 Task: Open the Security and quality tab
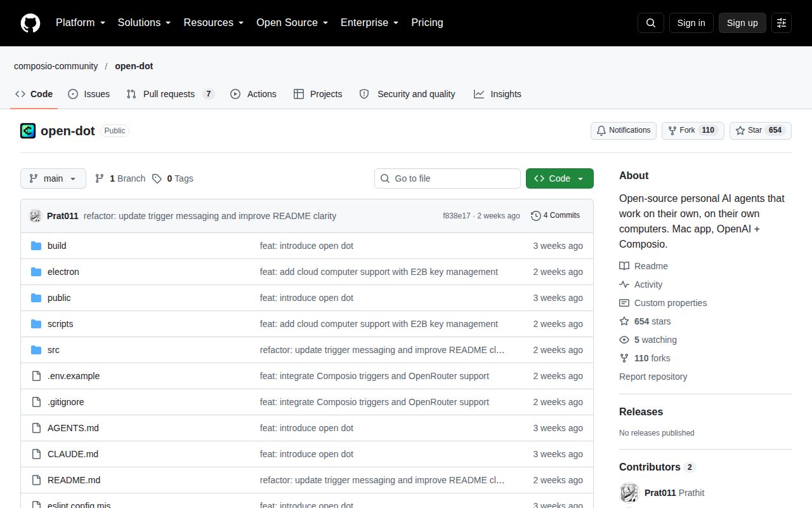pos(407,94)
